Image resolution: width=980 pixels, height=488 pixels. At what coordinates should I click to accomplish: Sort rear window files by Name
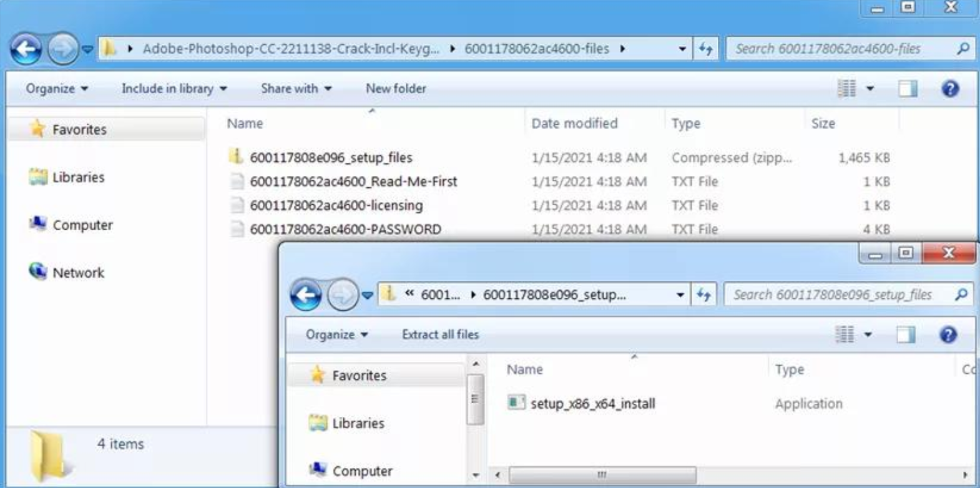pos(245,124)
